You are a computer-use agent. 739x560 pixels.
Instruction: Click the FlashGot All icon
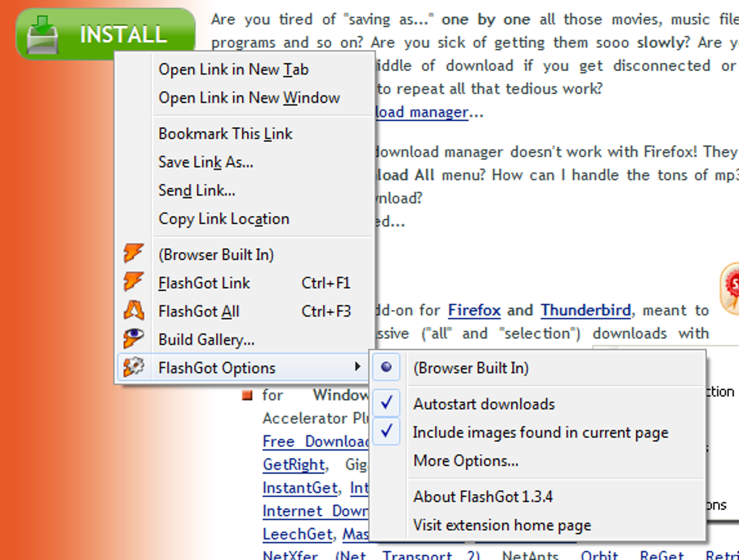tap(133, 311)
